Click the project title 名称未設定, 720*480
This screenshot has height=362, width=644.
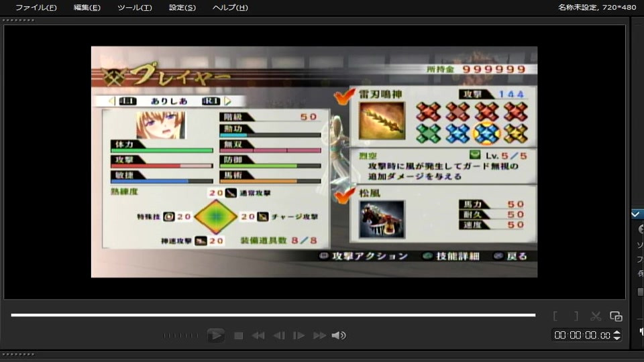point(597,7)
